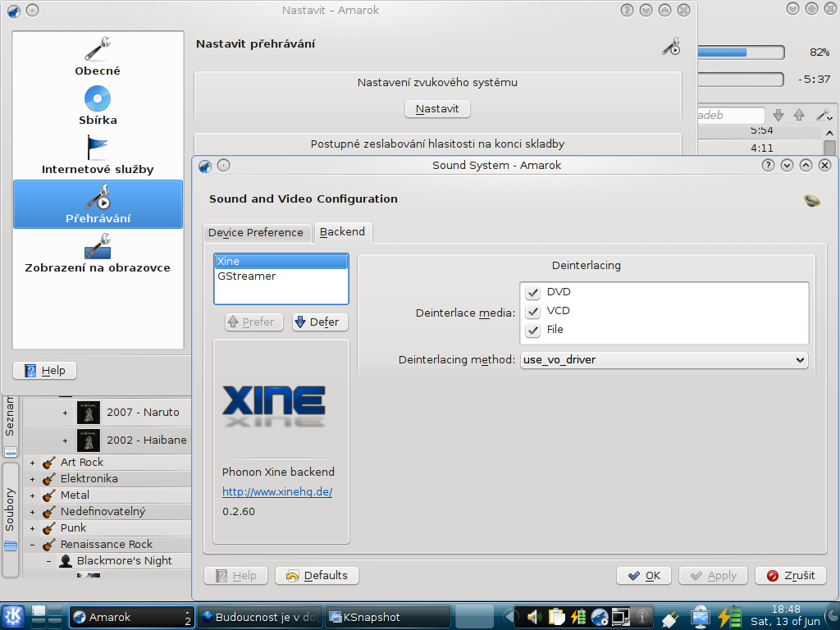The height and width of the screenshot is (630, 840).
Task: Click the context help button of Sound System
Action: coord(768,166)
